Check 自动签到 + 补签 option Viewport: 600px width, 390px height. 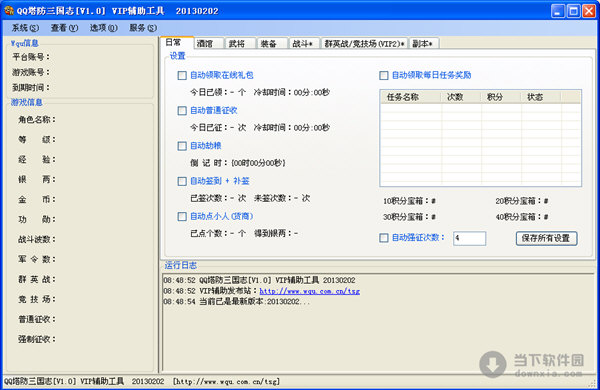pyautogui.click(x=182, y=181)
